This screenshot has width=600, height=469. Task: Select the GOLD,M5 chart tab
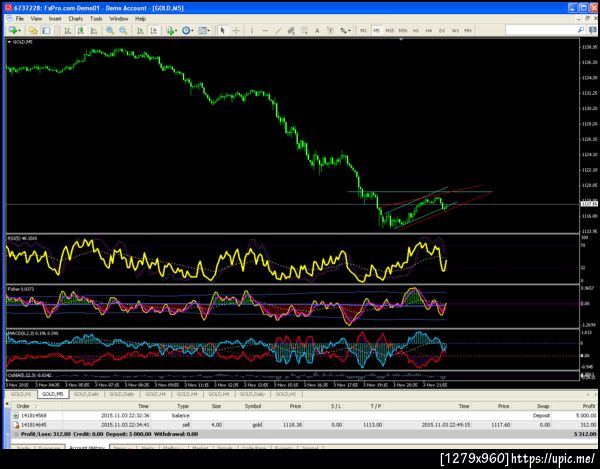click(x=53, y=394)
